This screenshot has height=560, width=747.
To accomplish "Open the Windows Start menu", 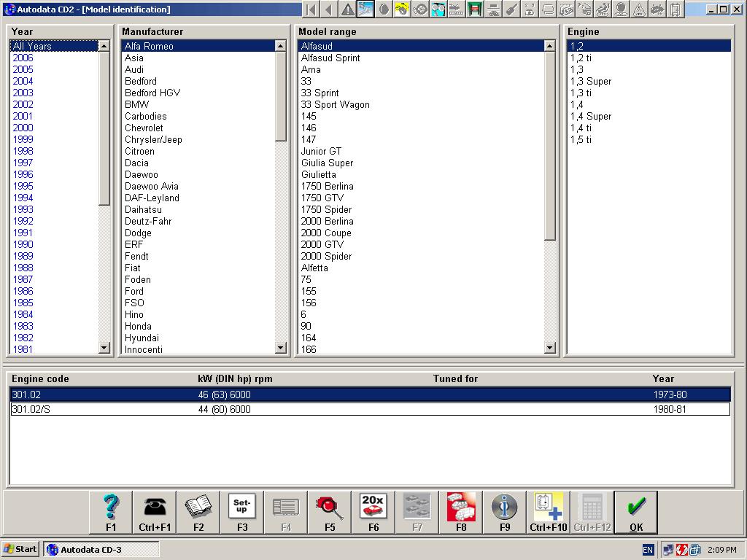I will (20, 549).
